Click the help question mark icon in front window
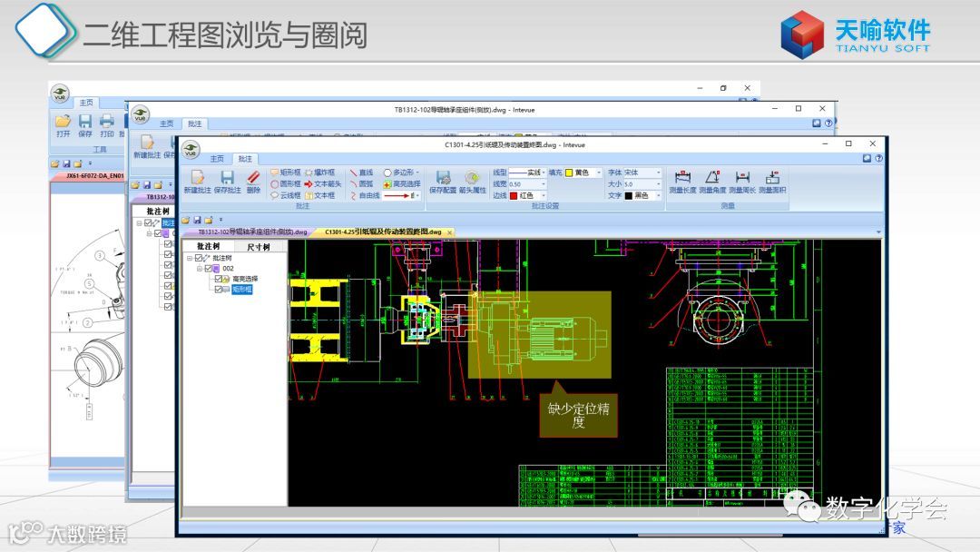Image resolution: width=980 pixels, height=552 pixels. coord(878,159)
